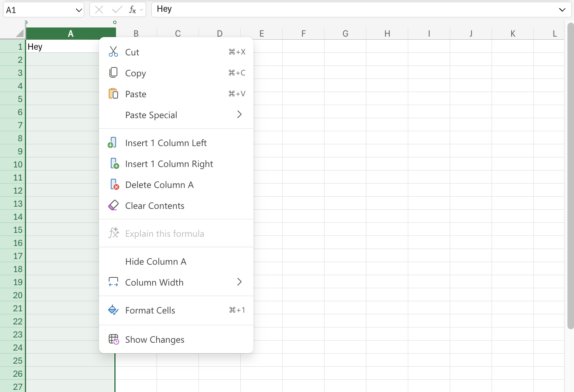Cancel entry with the formula bar X button
The width and height of the screenshot is (574, 392).
[x=99, y=10]
